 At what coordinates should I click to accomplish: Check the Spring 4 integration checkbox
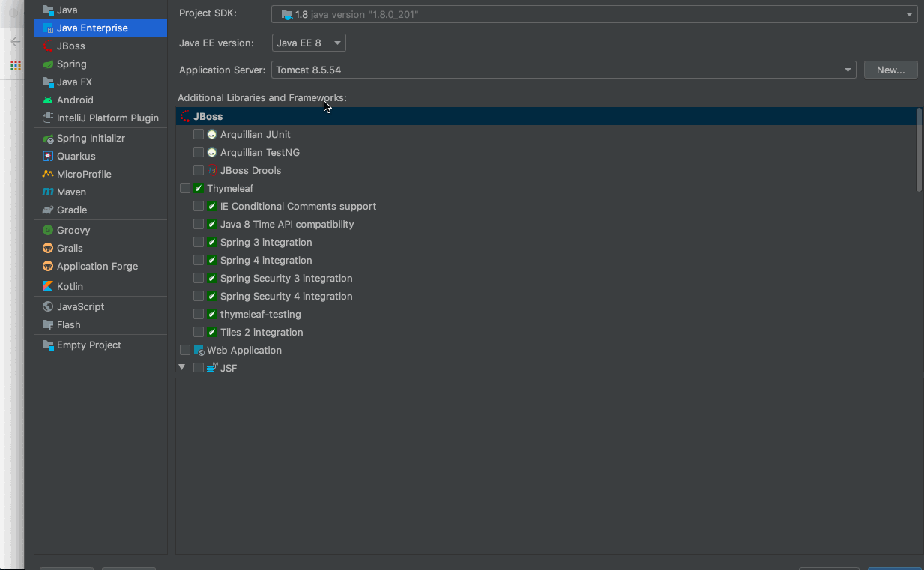199,261
